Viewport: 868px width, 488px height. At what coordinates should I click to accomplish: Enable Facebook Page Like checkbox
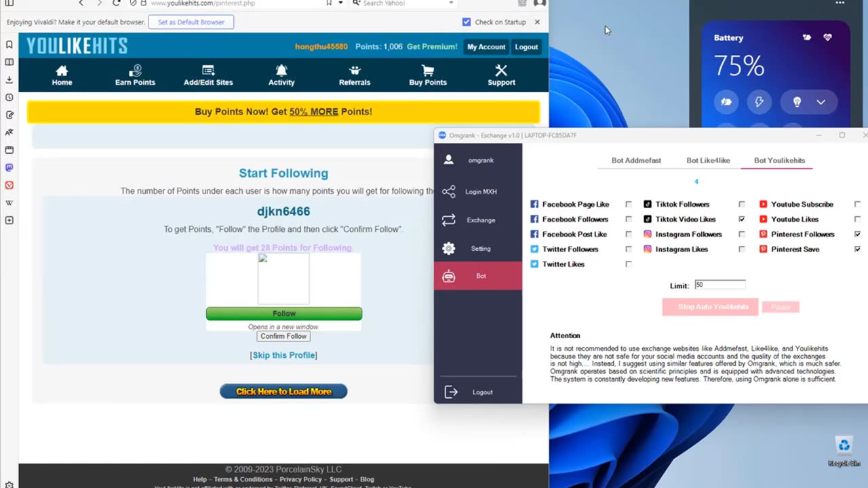tap(629, 204)
